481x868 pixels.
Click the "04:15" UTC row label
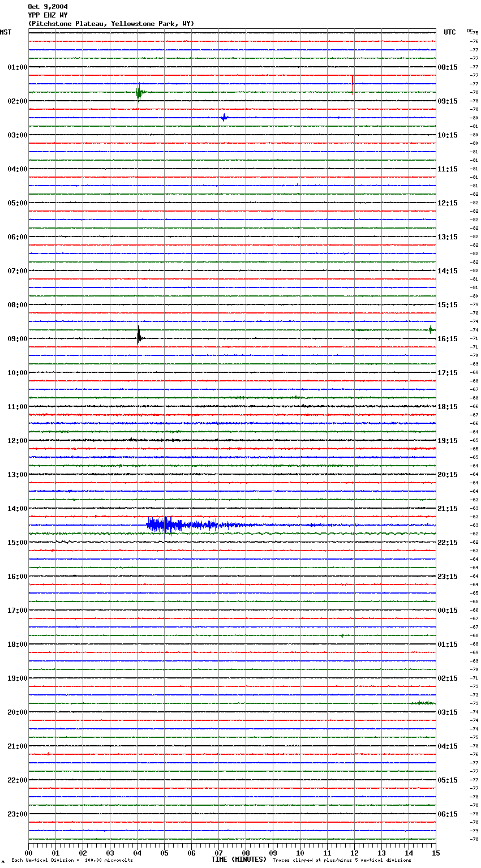click(448, 746)
